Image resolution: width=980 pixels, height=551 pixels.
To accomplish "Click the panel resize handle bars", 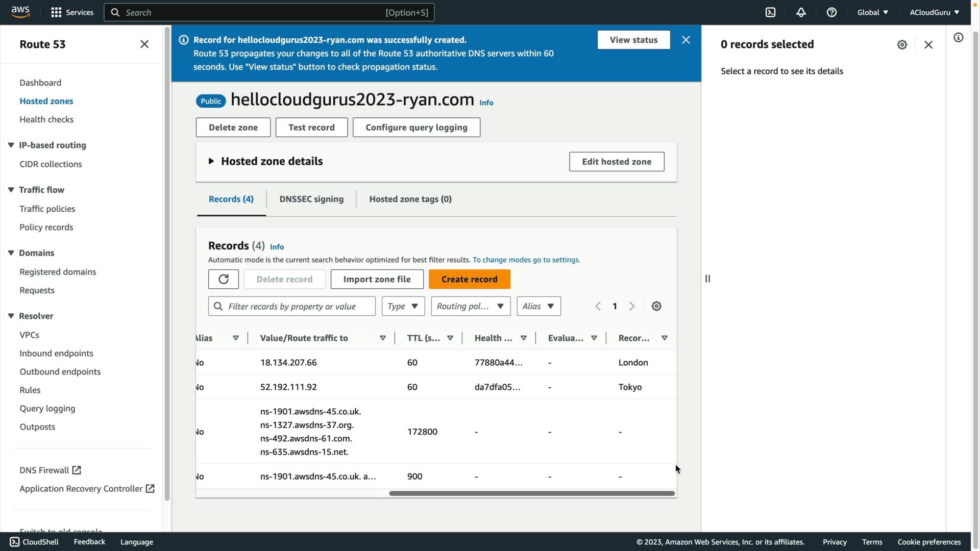I will point(707,279).
